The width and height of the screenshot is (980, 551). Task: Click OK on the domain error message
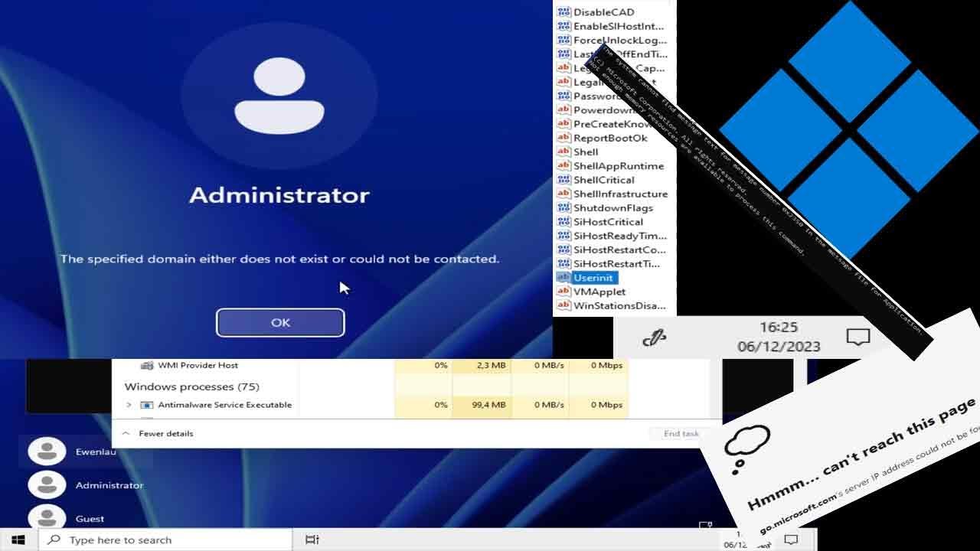pos(280,322)
